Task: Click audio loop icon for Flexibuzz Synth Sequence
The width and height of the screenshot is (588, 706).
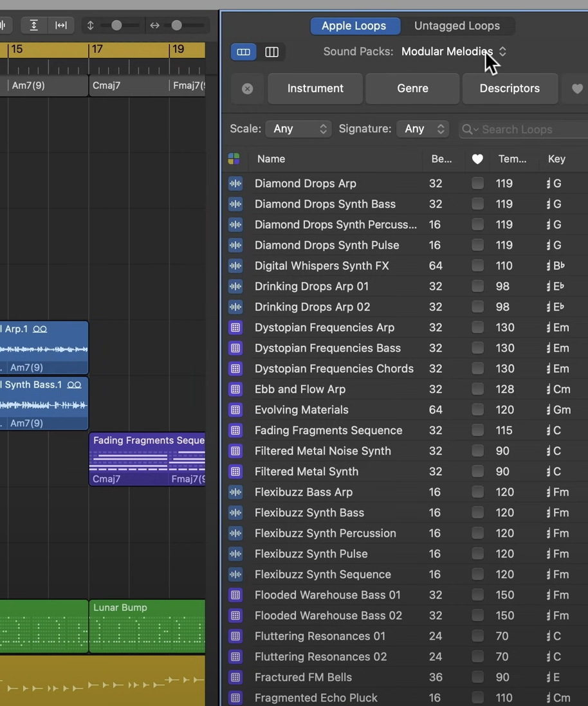Action: [235, 575]
